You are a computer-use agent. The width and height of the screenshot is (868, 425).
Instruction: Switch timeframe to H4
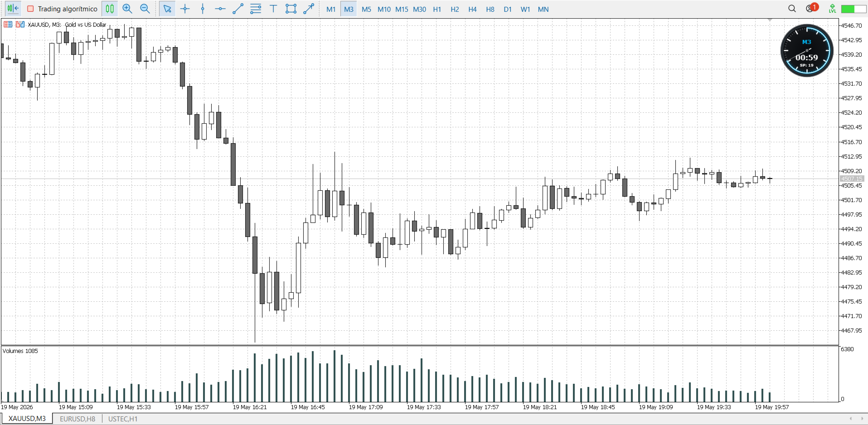(x=472, y=9)
